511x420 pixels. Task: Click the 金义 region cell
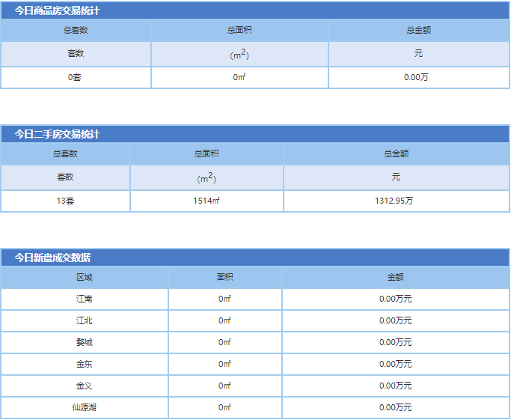(85, 386)
